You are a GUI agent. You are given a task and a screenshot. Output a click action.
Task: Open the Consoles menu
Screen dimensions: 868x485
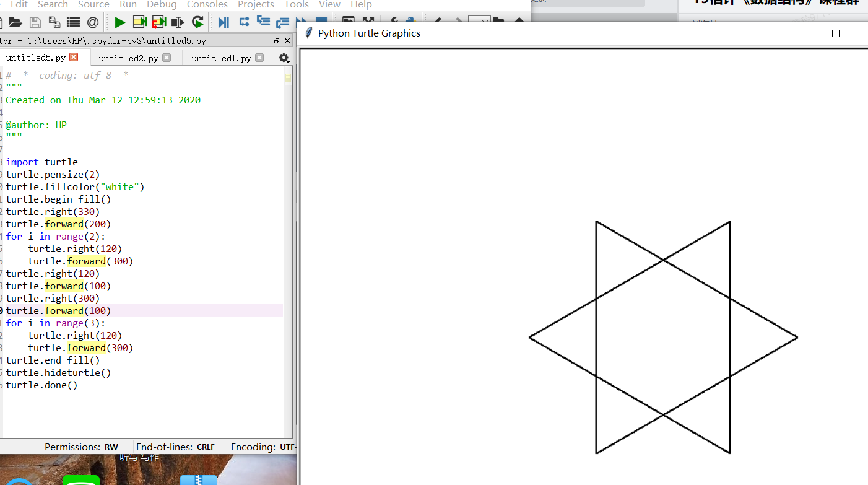pyautogui.click(x=207, y=4)
